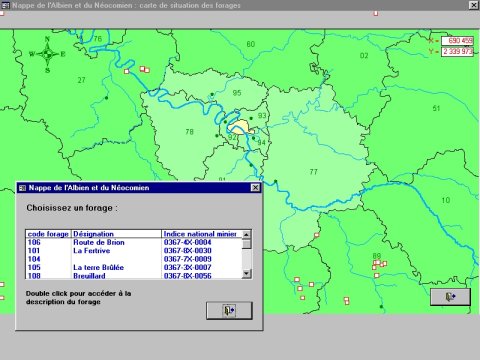Close the carte de situation des forages window
480x360 pixels.
[x=474, y=5]
